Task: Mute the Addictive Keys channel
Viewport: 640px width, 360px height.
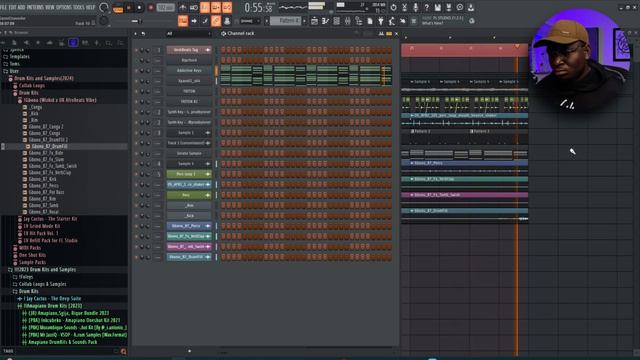Action: 137,71
